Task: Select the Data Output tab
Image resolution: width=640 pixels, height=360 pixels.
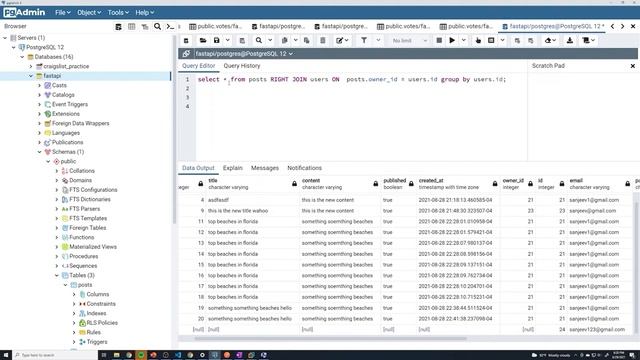Action: point(198,168)
